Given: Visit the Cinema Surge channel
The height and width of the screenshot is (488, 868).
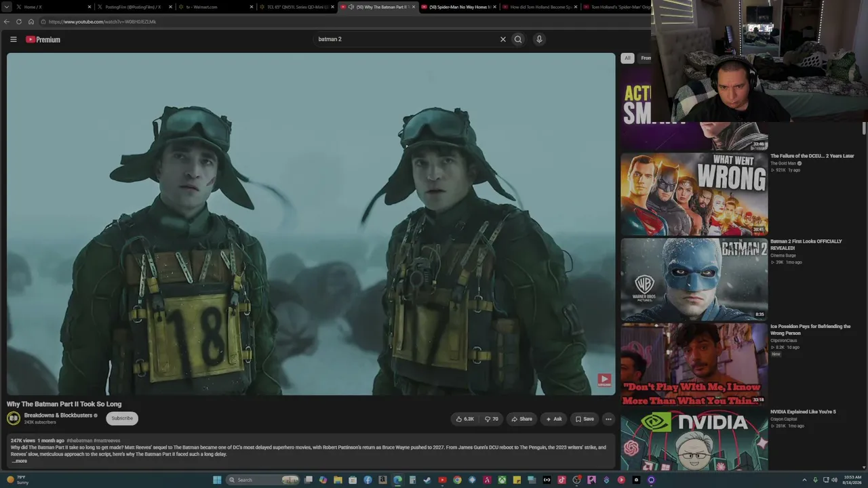Looking at the screenshot, I should (783, 256).
